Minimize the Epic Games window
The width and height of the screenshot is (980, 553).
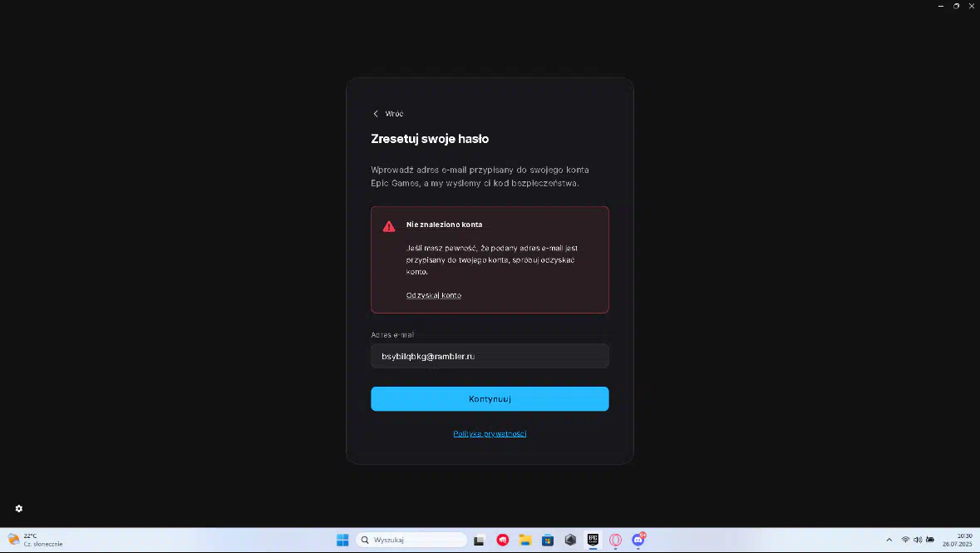pyautogui.click(x=941, y=6)
